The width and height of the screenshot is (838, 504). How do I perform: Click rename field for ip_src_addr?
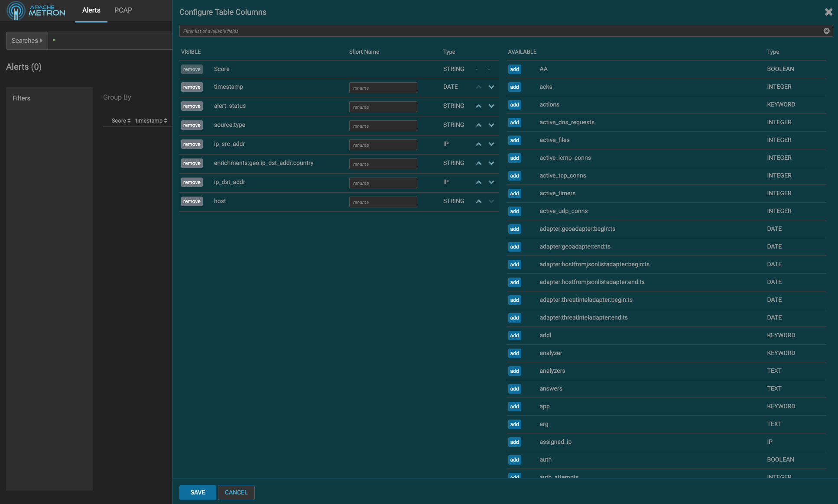pos(383,145)
